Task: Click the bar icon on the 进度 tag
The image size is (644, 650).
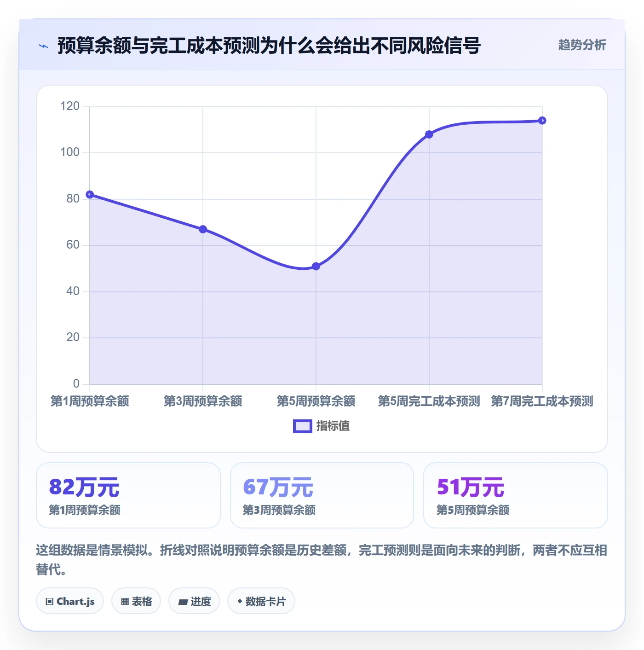Action: (x=183, y=602)
